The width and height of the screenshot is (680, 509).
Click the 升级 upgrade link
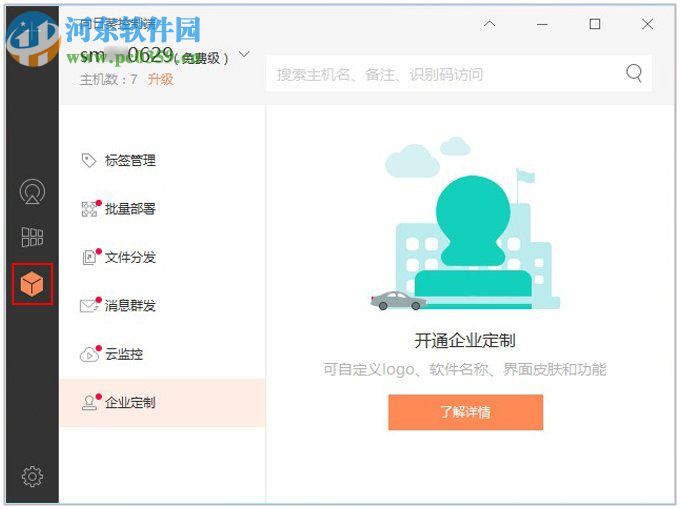pos(160,79)
